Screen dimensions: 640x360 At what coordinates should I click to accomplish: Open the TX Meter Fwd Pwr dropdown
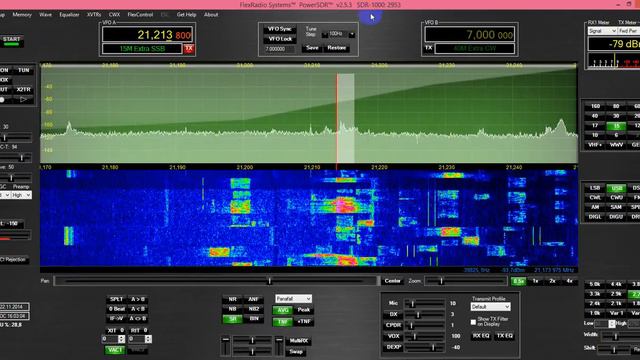pos(629,31)
